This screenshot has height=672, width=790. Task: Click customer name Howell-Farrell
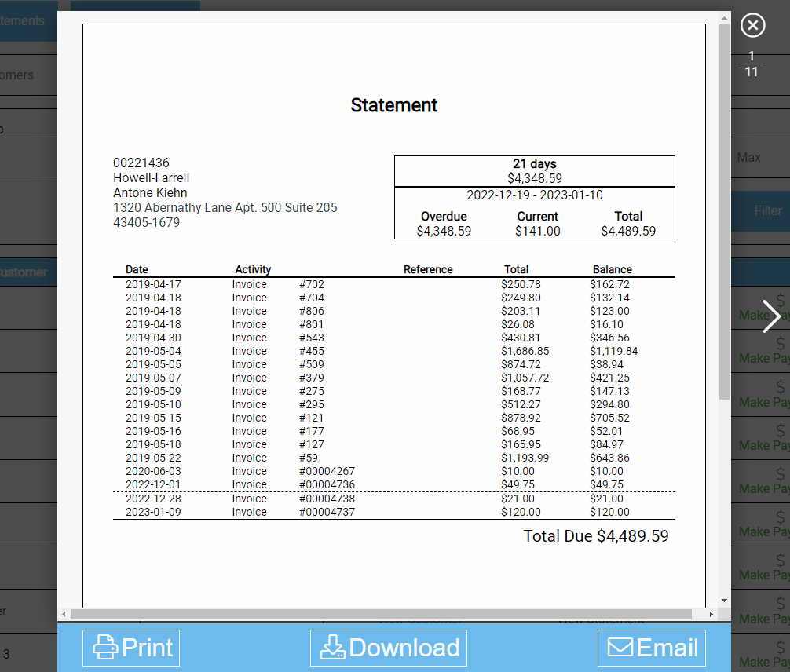pos(151,178)
